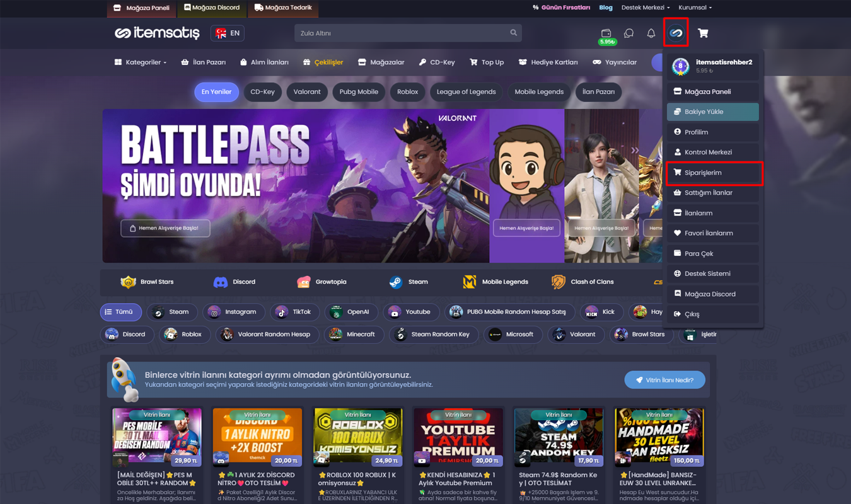Click the profile avatar icon in header
This screenshot has height=504, width=851.
click(676, 33)
